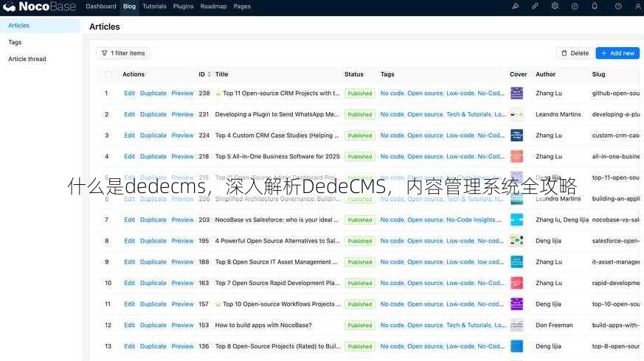Viewport: 644px width, 361px height.
Task: Click the Title column header
Action: tap(221, 74)
